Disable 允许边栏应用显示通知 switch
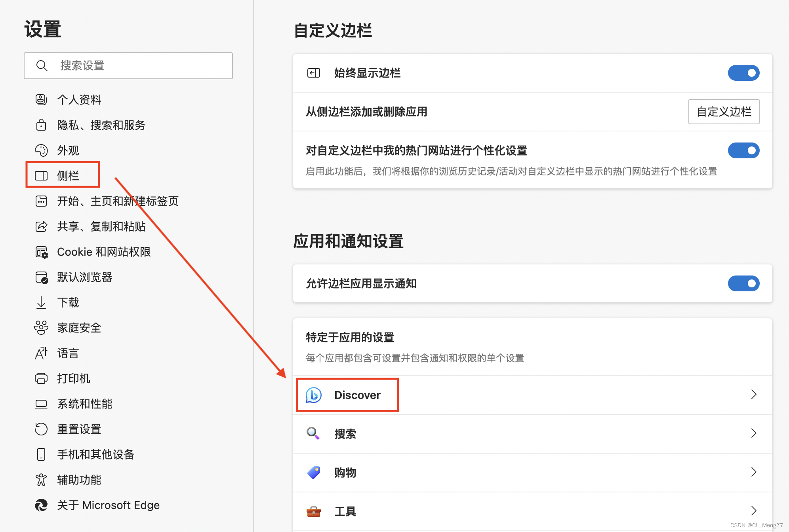This screenshot has height=532, width=789. (x=743, y=283)
